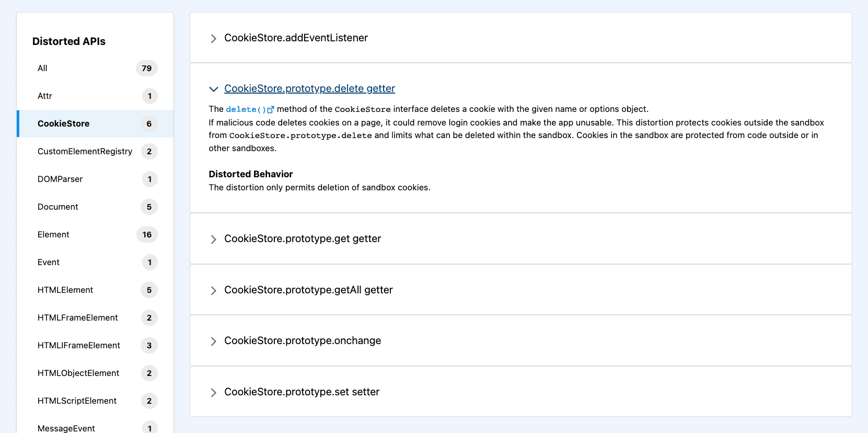
Task: Expand the CookieStore.prototype.set setter chevron
Action: click(x=213, y=393)
